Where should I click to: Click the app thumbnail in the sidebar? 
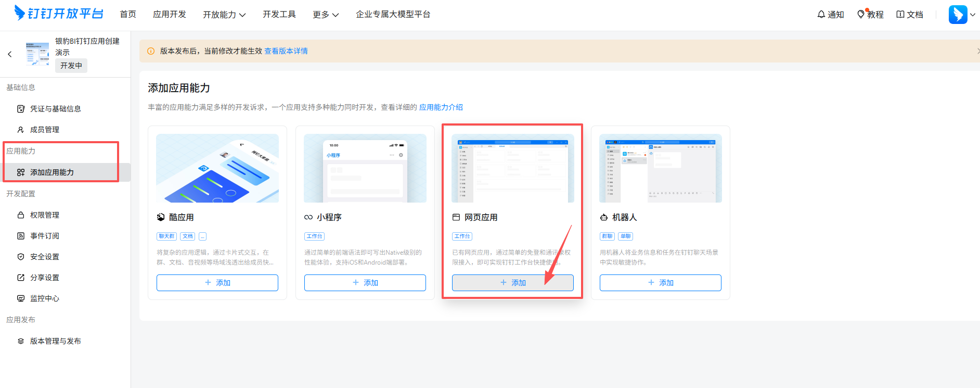point(37,54)
